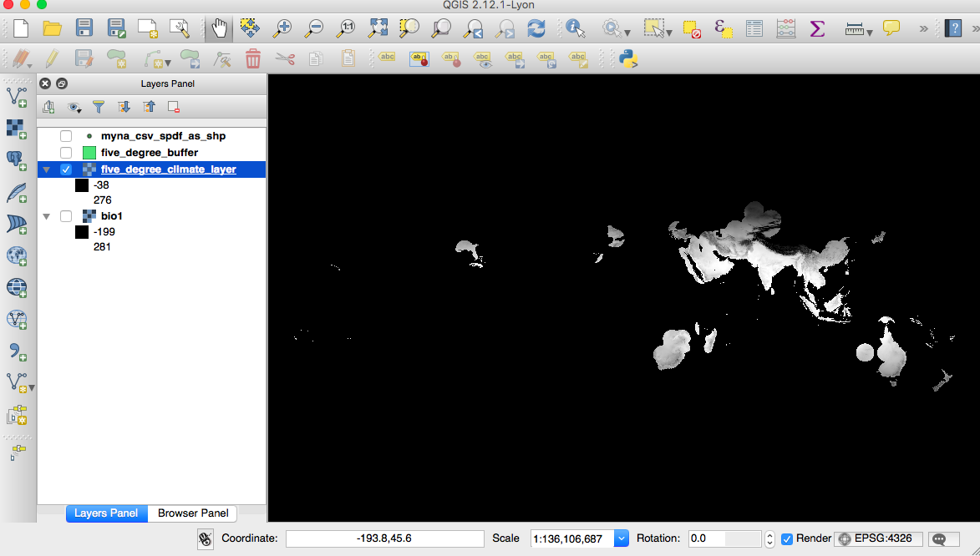Collapse the bio1 layer legend

tap(46, 216)
